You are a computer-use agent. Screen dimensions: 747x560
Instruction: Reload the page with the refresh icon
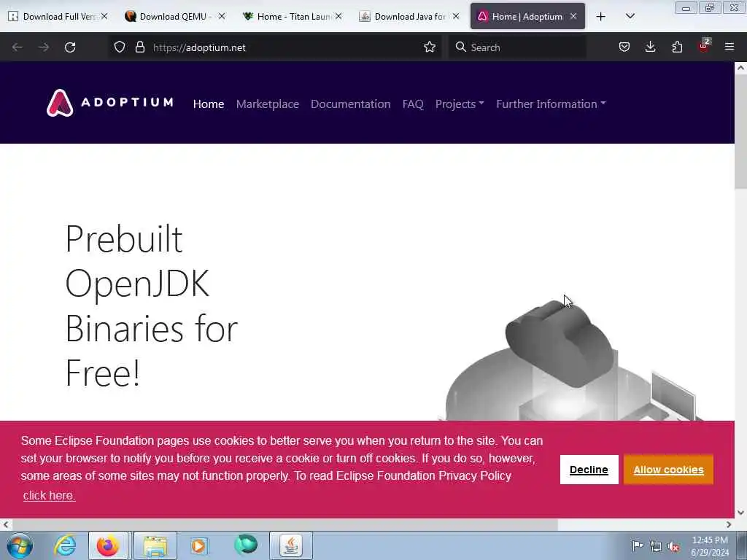[x=70, y=47]
